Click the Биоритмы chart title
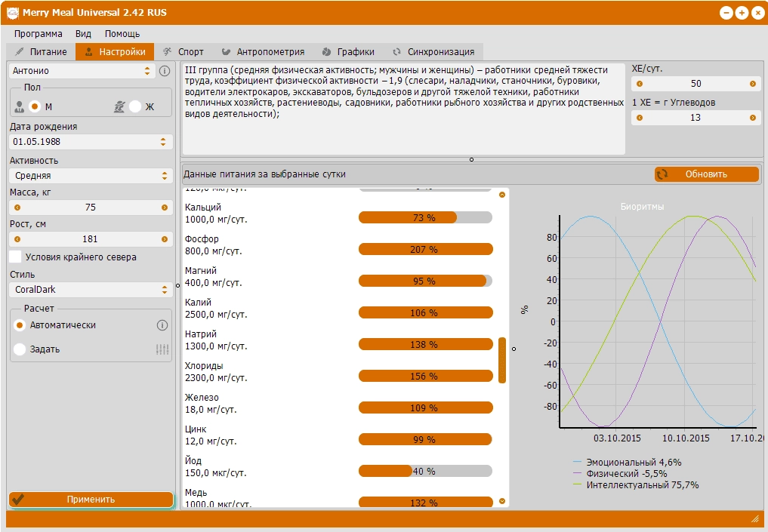The width and height of the screenshot is (768, 532). 642,207
